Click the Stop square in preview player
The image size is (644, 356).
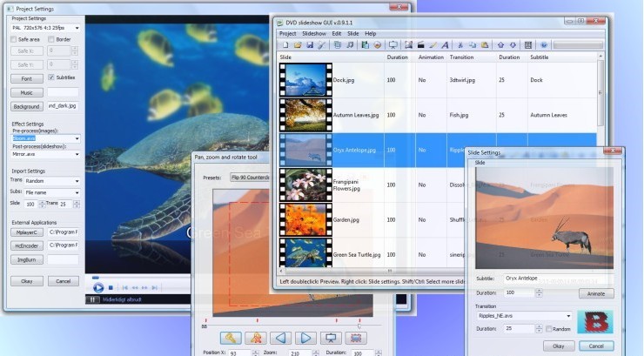111,288
